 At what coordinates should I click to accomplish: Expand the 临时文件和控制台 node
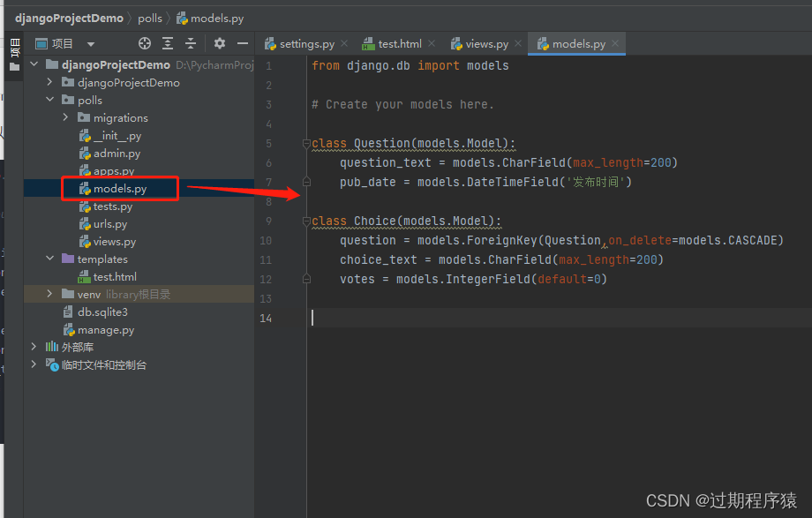[34, 364]
